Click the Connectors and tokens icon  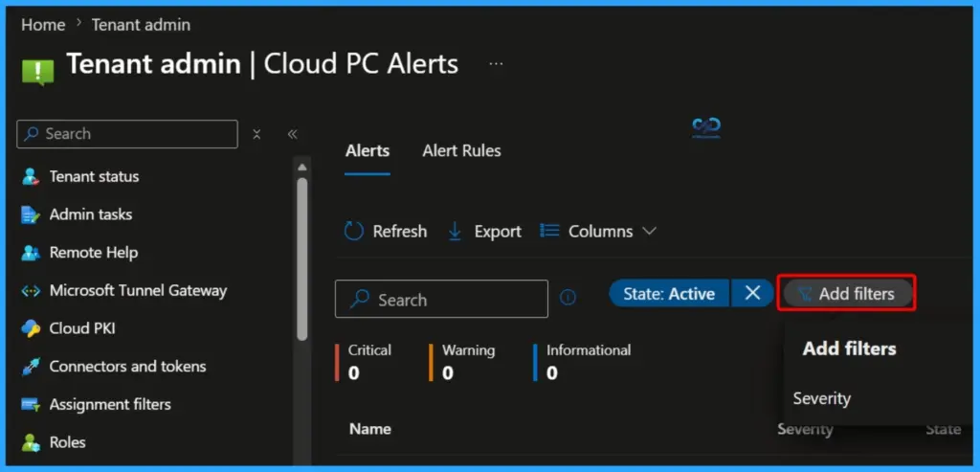point(31,367)
